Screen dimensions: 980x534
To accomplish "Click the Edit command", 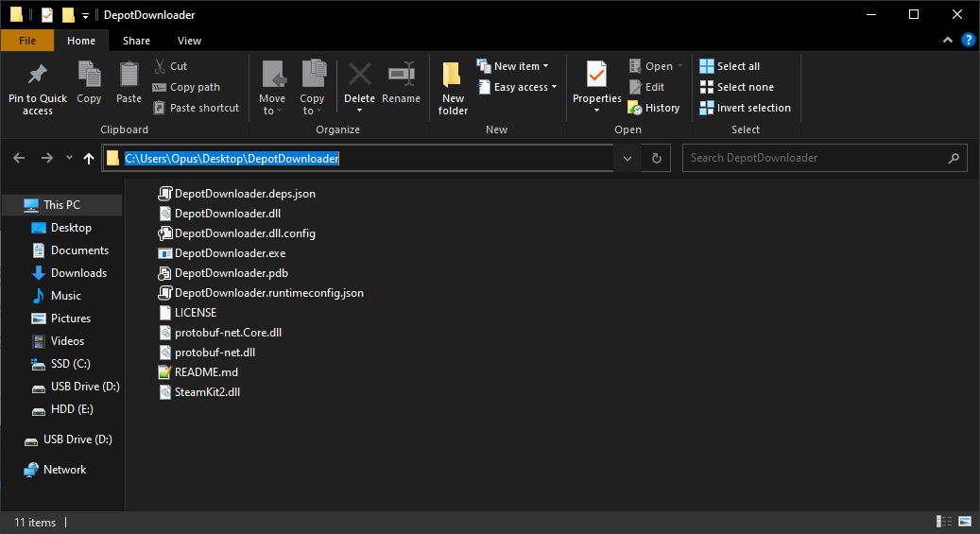I will (646, 87).
